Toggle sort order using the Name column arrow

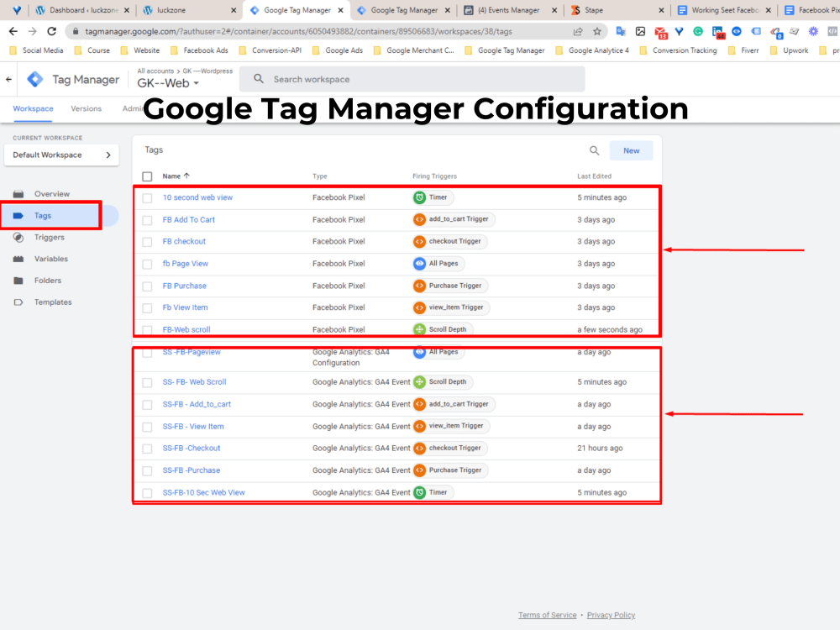pos(186,176)
